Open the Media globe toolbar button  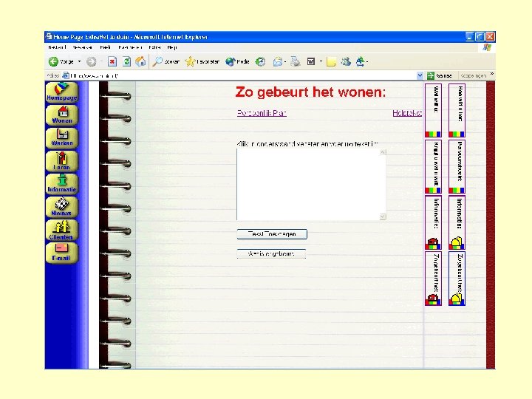tap(237, 61)
